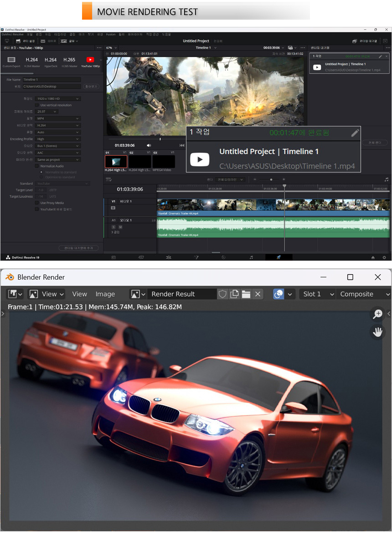The height and width of the screenshot is (533, 392).
Task: Click the add to render queue button
Action: click(x=78, y=248)
